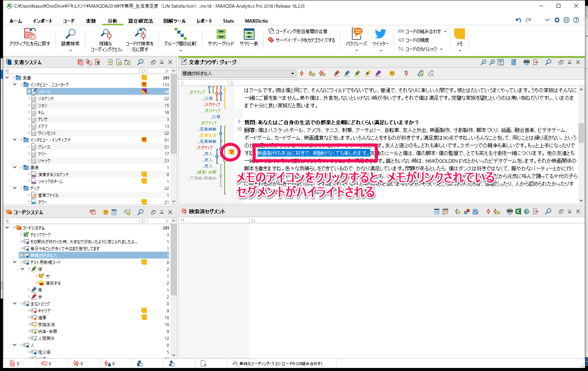Switch to the MAXDictio tab
This screenshot has height=371, width=588.
[256, 21]
